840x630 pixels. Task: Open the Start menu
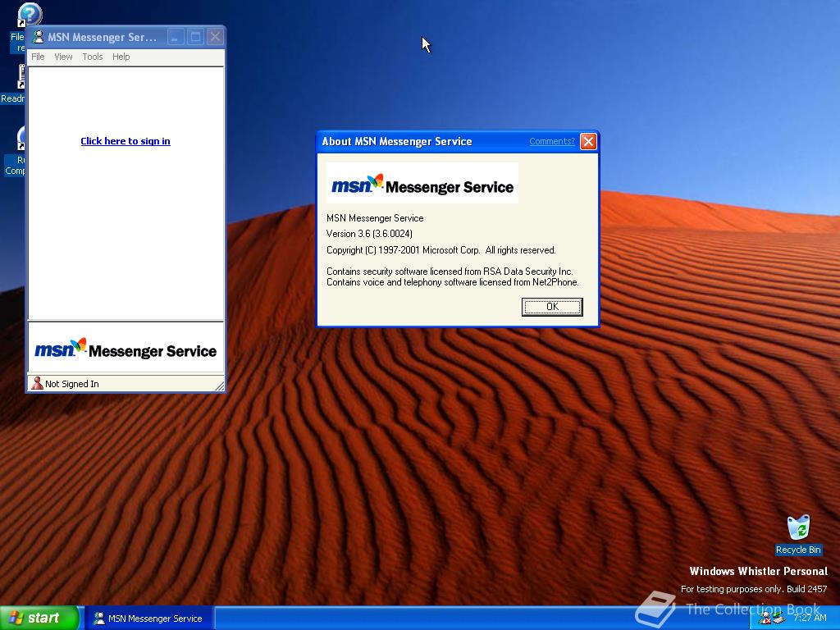point(39,618)
